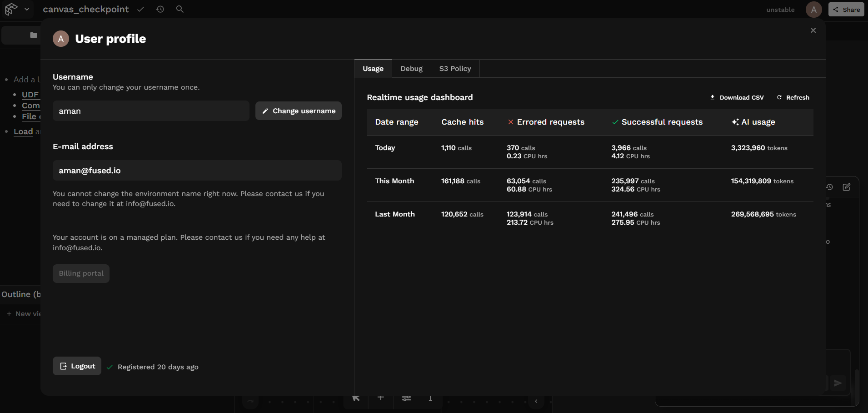The image size is (868, 413).
Task: Click the checkmark icon next to canvas_checkpoint
Action: (140, 9)
